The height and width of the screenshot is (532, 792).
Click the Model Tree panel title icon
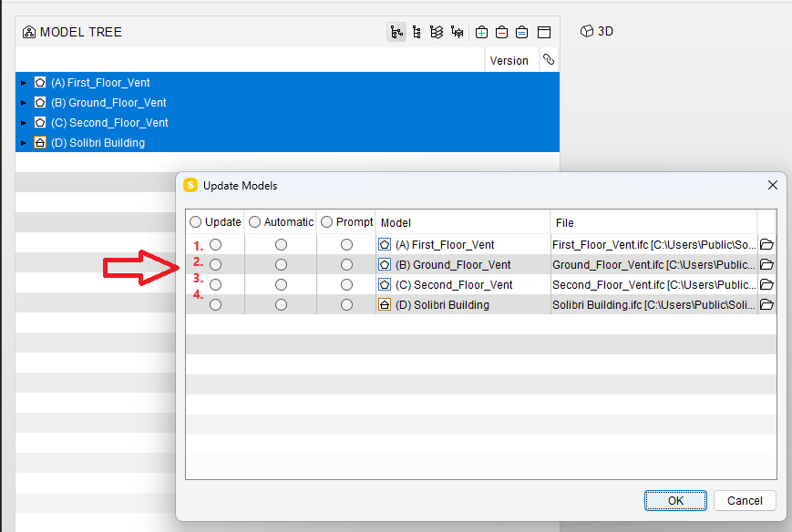[29, 32]
